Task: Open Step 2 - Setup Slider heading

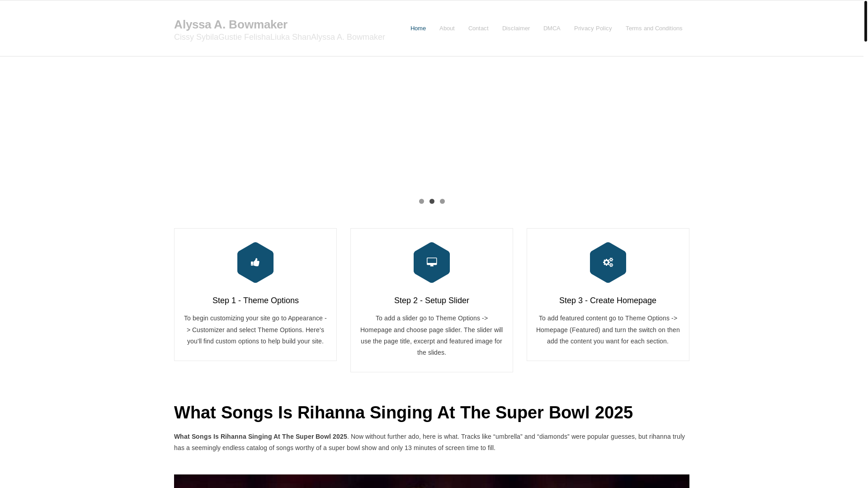Action: pos(432,300)
